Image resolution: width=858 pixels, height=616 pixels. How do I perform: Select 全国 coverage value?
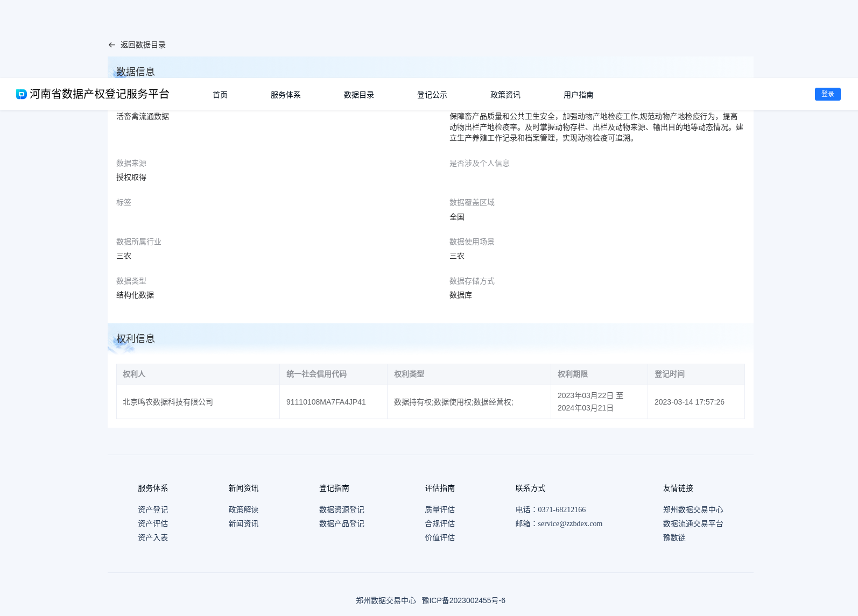click(457, 217)
